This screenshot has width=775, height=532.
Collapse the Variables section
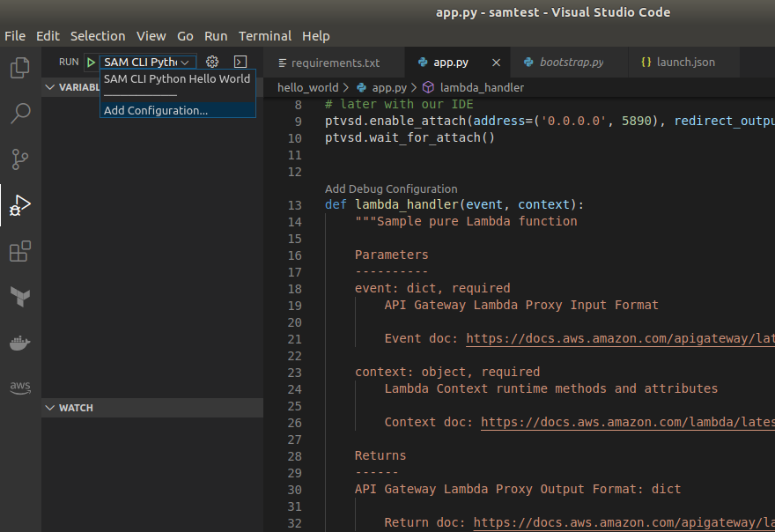(50, 87)
